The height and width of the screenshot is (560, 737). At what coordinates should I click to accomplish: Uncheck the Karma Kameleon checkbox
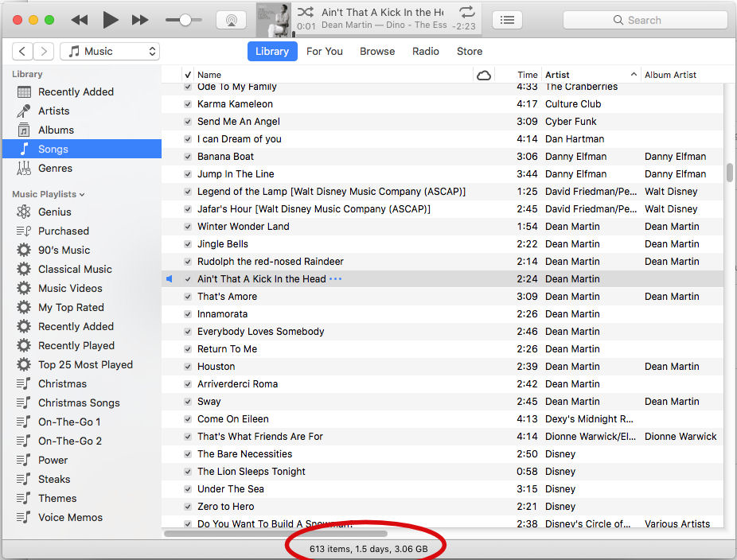[188, 104]
